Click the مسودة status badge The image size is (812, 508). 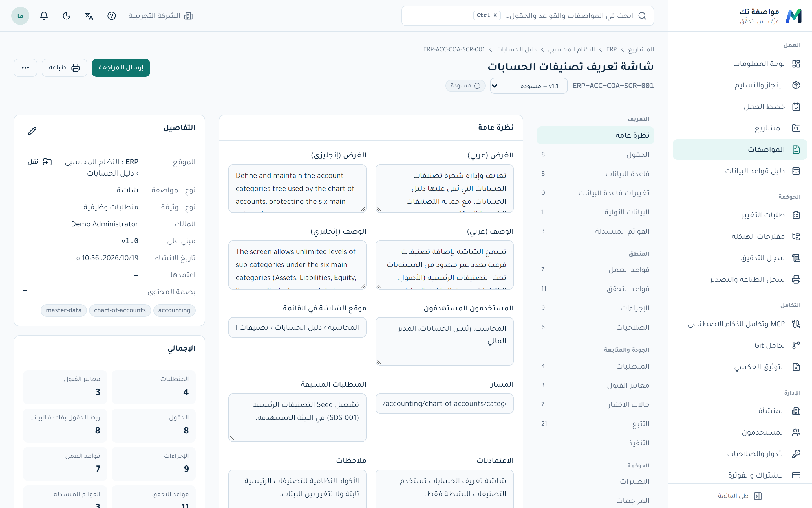point(465,86)
